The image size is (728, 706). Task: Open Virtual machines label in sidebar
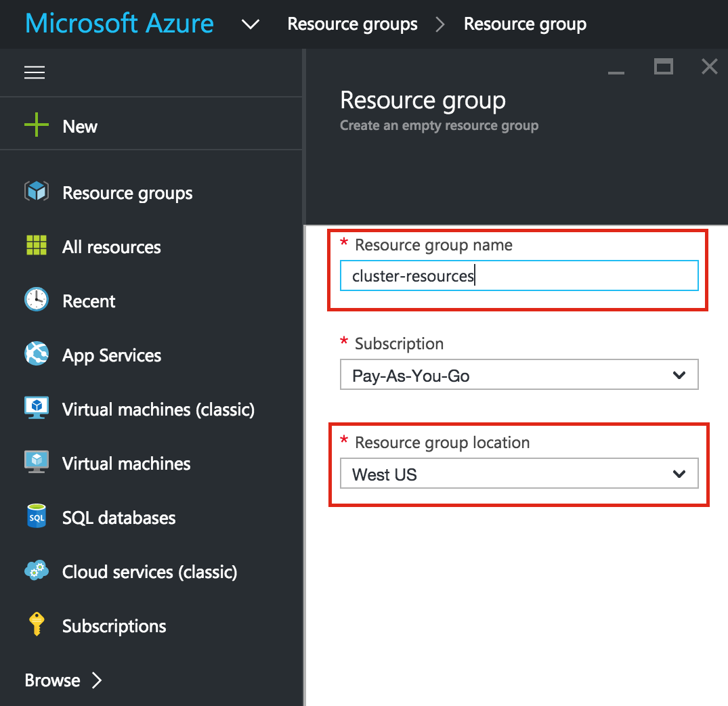coord(126,464)
